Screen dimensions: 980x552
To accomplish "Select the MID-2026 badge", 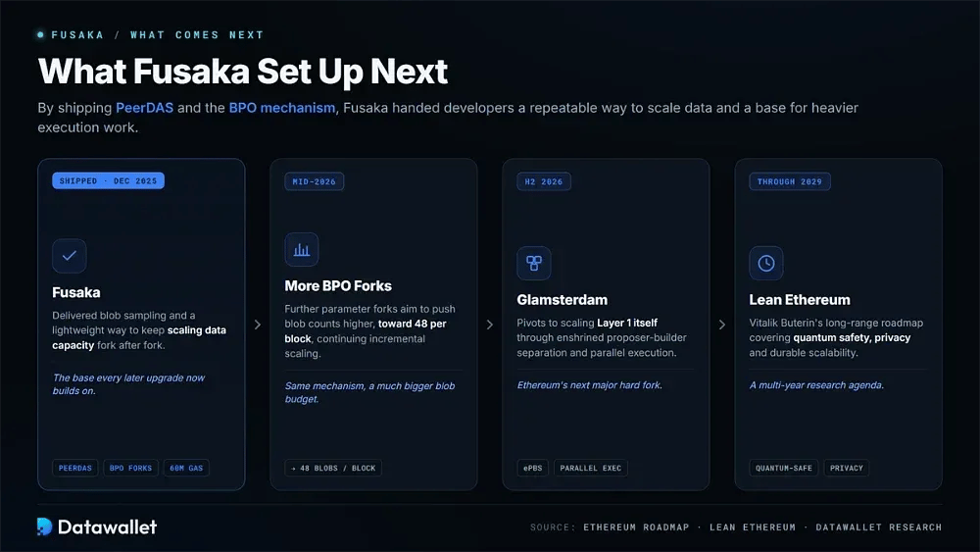I will (315, 182).
